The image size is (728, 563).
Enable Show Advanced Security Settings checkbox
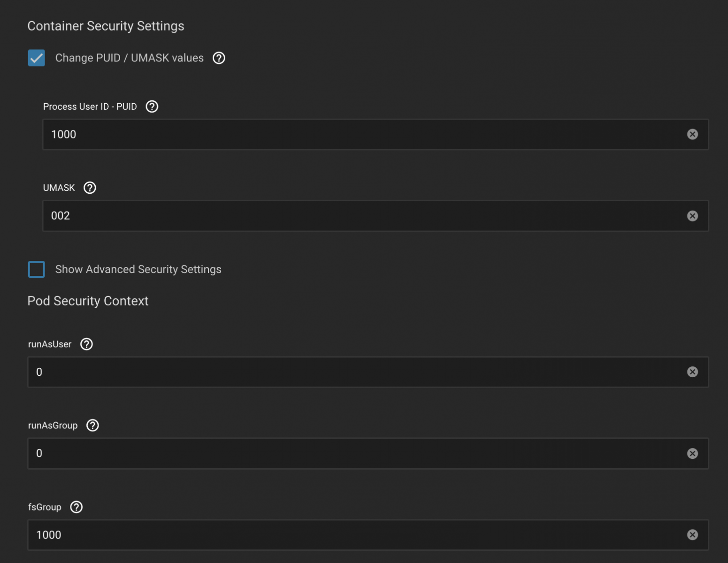click(37, 269)
